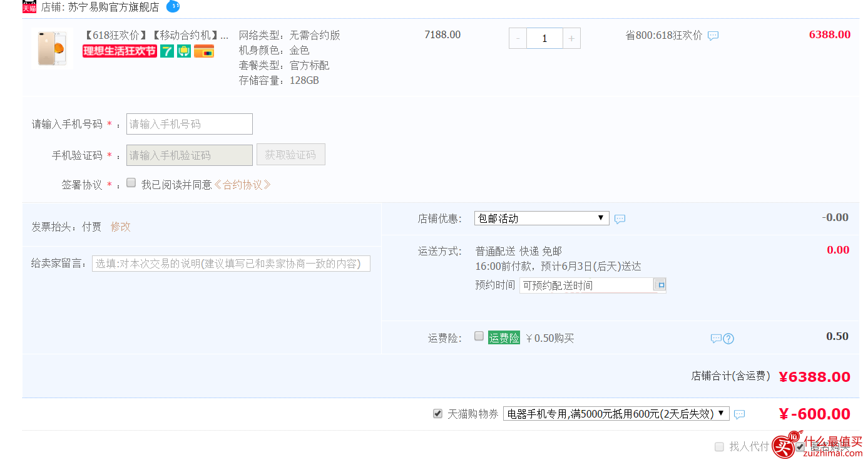
Task: Click the store total ¥6388.00
Action: pyautogui.click(x=815, y=377)
